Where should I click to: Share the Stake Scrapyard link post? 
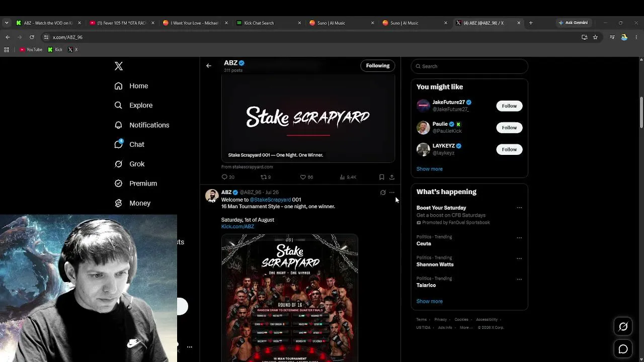click(392, 177)
